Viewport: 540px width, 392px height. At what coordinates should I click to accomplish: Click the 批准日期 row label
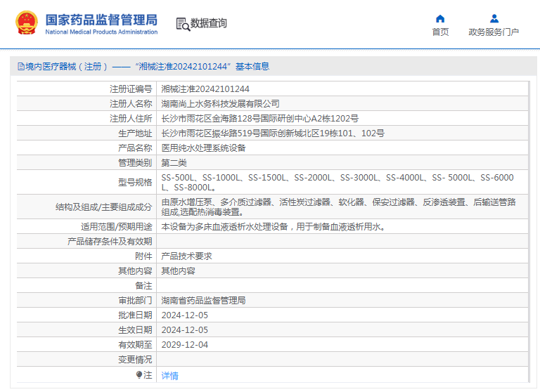(x=135, y=315)
